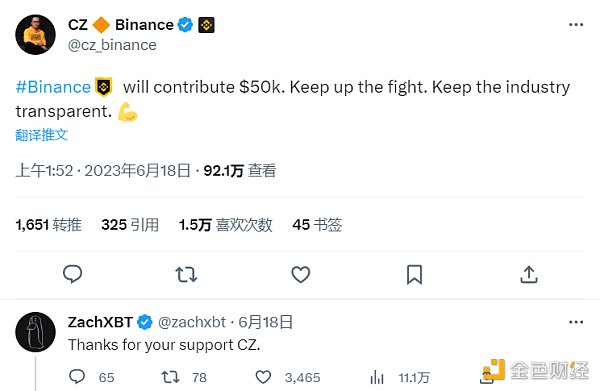Retweet CZ's post about the $50k contribution
Viewport: 600px width, 391px height.
click(x=186, y=274)
